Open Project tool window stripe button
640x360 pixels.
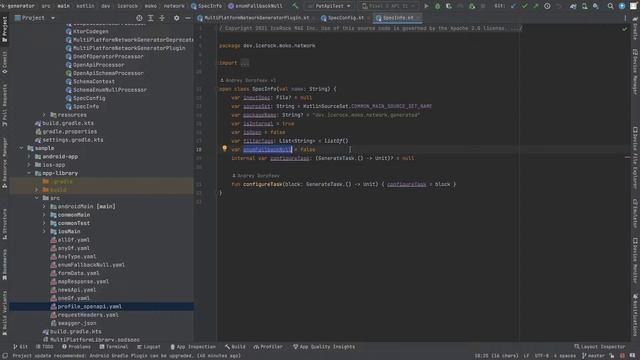click(x=4, y=29)
